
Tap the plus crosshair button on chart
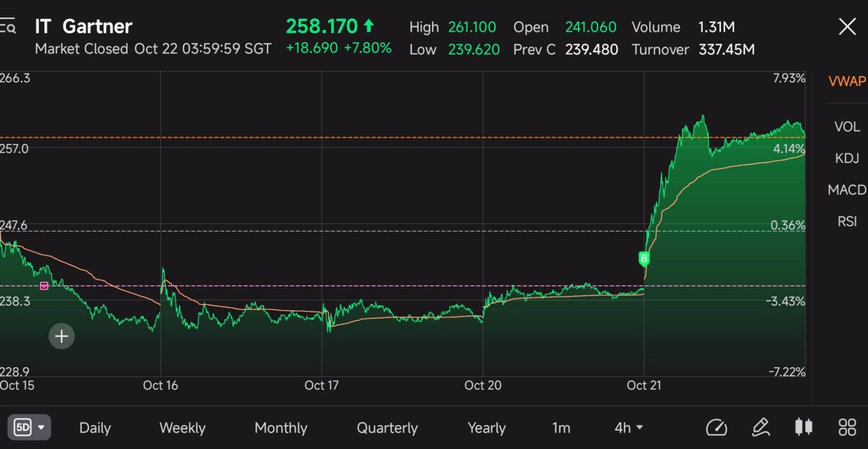pyautogui.click(x=62, y=336)
